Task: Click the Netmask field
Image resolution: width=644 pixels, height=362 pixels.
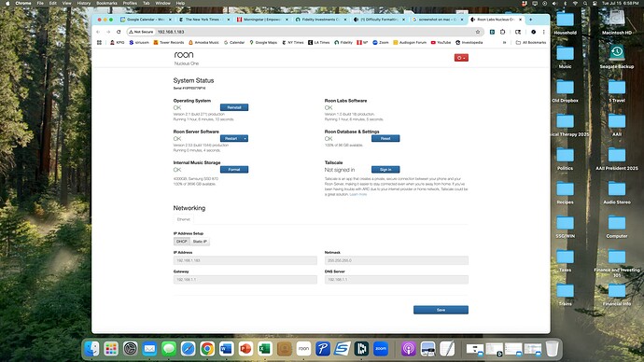Action: (x=397, y=260)
